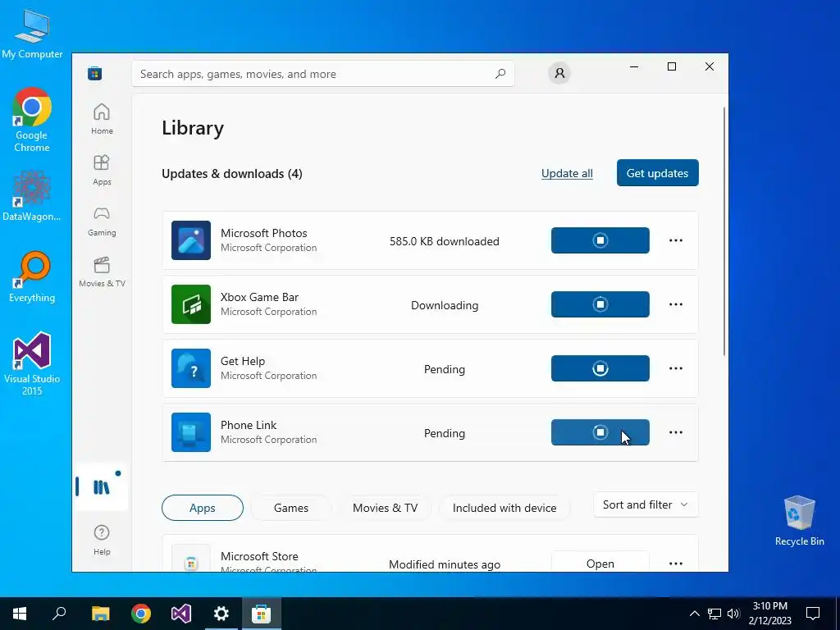Select the Library icon in the sidebar

click(101, 487)
